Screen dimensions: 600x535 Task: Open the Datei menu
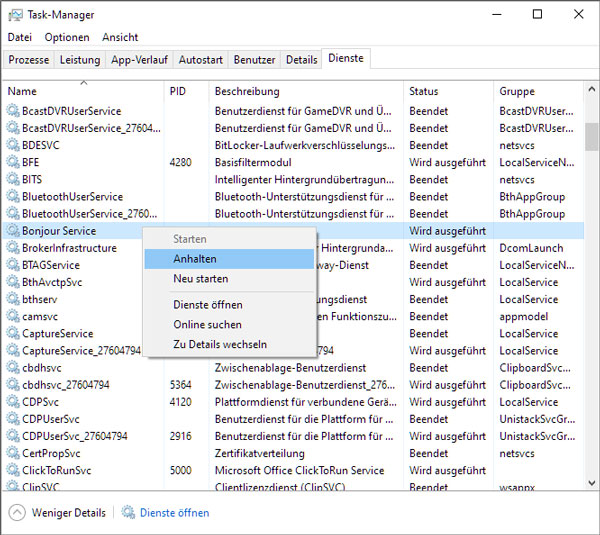20,37
